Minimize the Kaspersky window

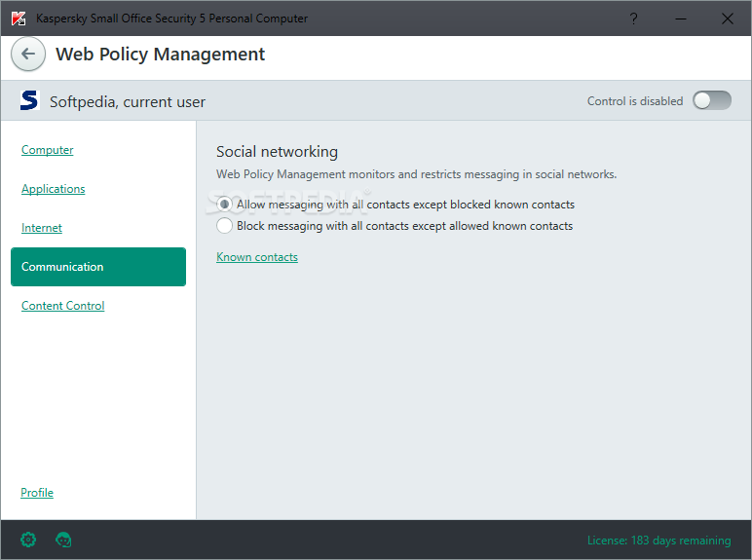tap(681, 19)
